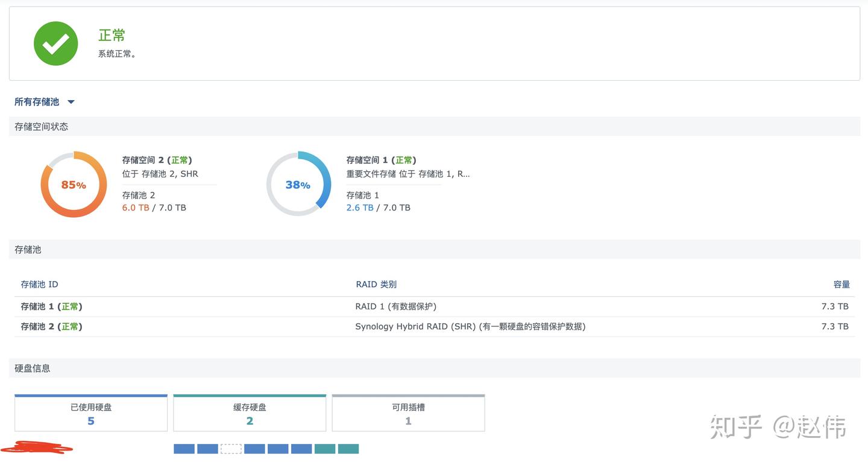Image resolution: width=868 pixels, height=462 pixels.
Task: Click the 存储池 ID column header
Action: (40, 284)
